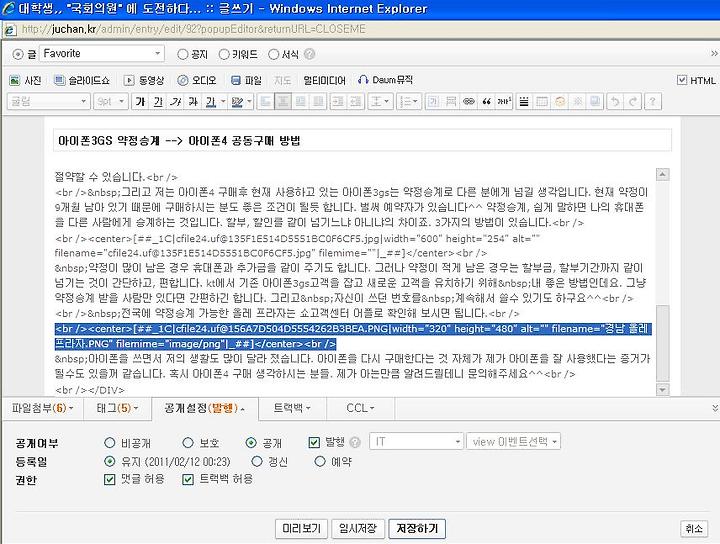
Task: Select the 공지 notice radio
Action: (182, 54)
